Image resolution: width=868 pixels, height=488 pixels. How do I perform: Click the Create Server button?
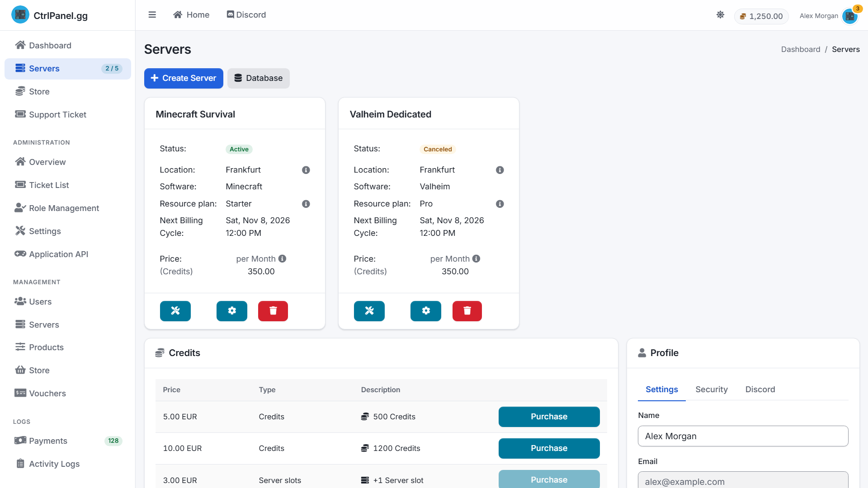(184, 78)
